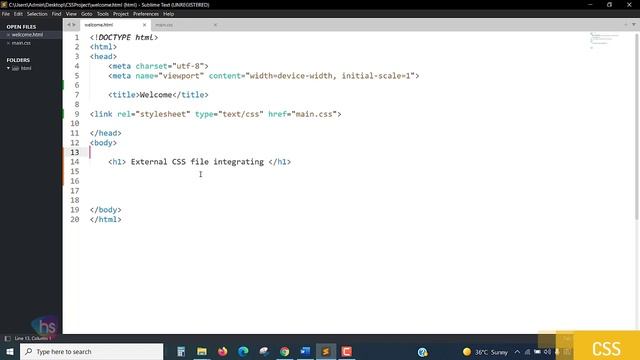
Task: Open the Windows Start menu
Action: tap(10, 351)
